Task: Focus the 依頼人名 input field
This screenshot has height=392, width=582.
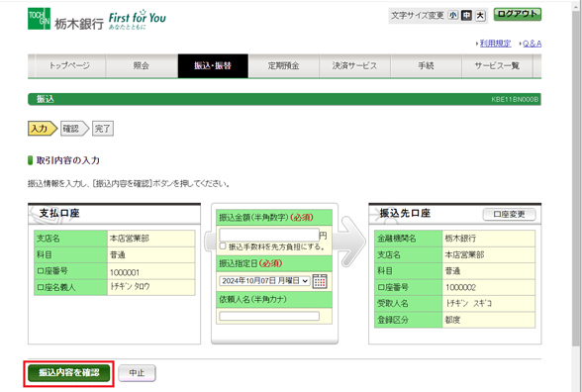Action: coord(269,316)
